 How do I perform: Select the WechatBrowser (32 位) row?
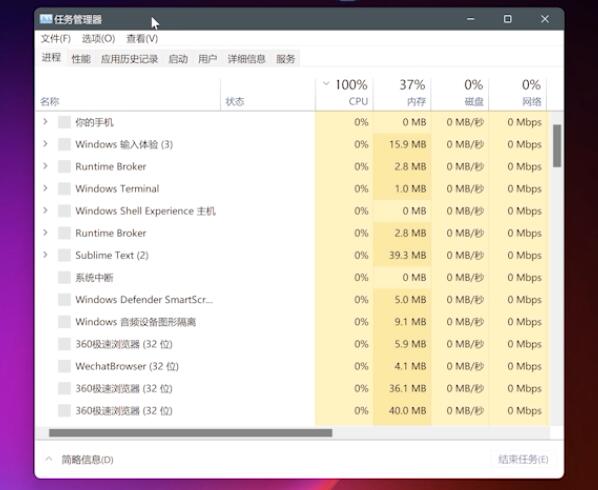292,366
